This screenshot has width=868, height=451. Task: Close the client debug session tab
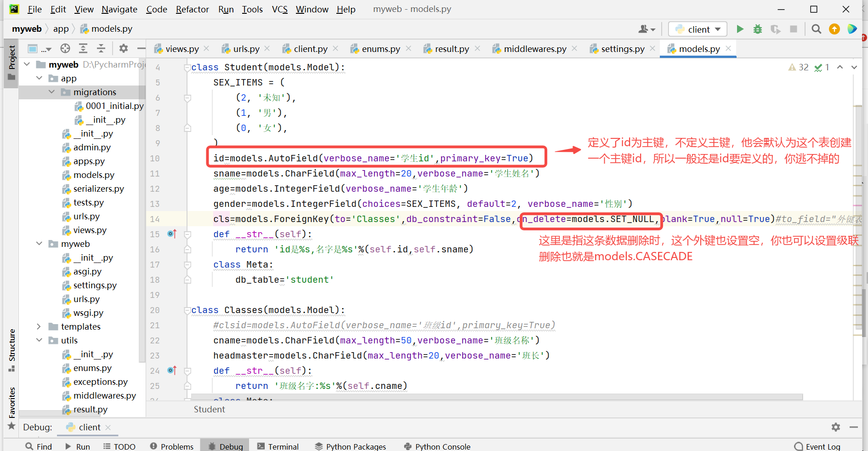(108, 427)
